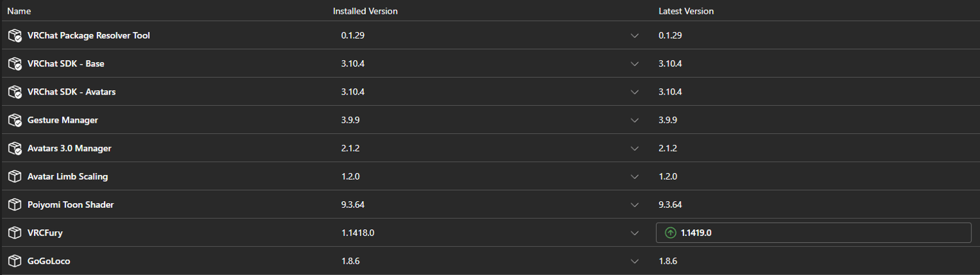This screenshot has width=980, height=275.
Task: Click the Gesture Manager package icon
Action: point(14,120)
